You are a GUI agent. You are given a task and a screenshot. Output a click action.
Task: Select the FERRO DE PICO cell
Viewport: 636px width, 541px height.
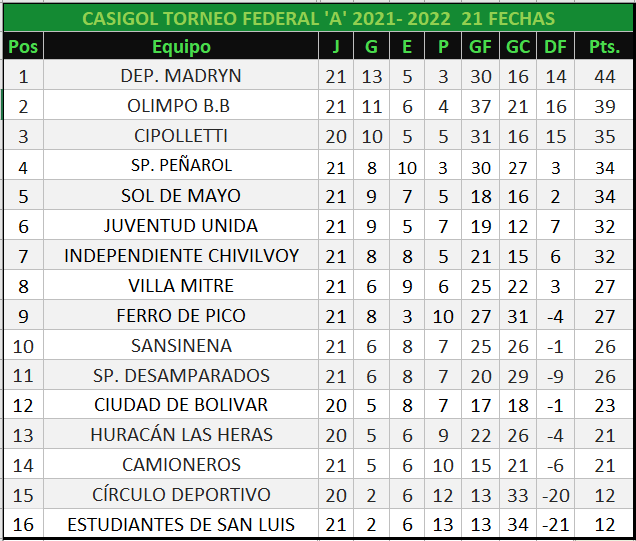181,316
